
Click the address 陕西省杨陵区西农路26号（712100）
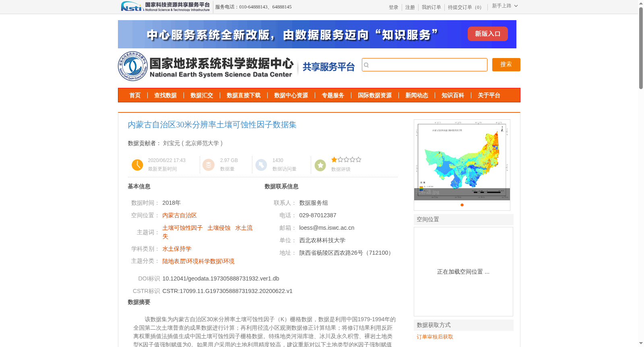click(346, 253)
